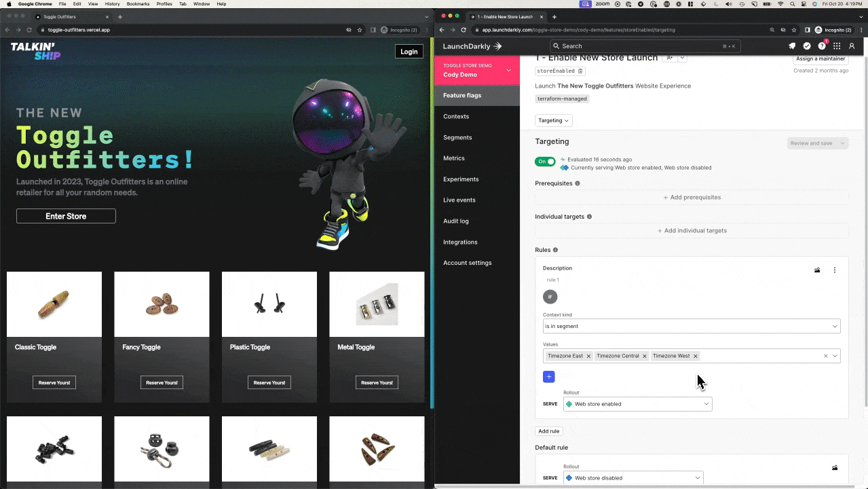Click the LaunchDarkly logo

pyautogui.click(x=472, y=46)
